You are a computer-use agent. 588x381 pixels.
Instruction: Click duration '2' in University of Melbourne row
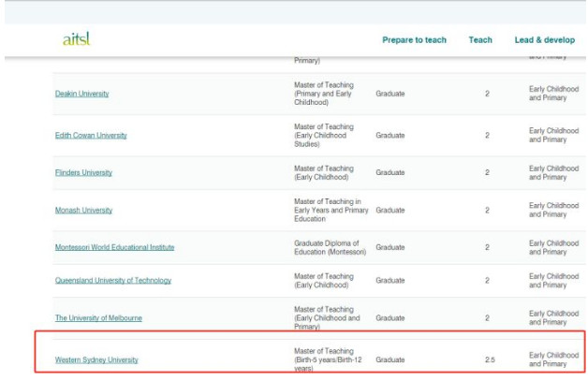click(487, 318)
